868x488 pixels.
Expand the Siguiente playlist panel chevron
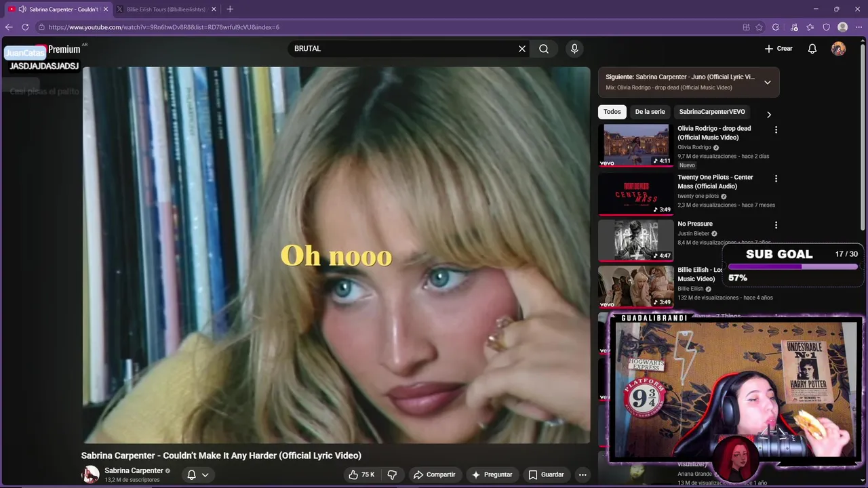(x=768, y=82)
